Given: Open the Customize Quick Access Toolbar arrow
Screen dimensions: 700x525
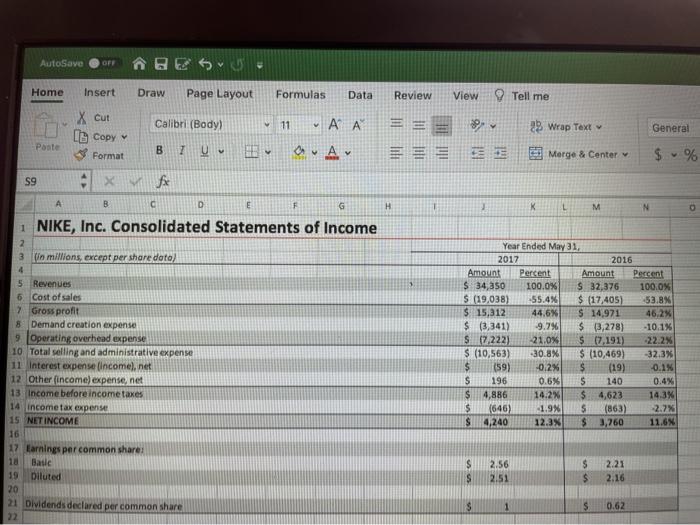Looking at the screenshot, I should click(260, 66).
